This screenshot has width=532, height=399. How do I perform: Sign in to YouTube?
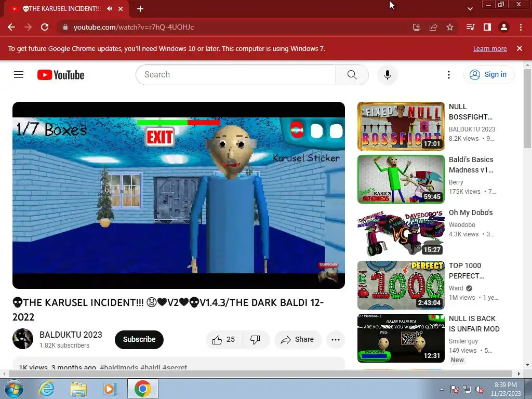(x=489, y=75)
